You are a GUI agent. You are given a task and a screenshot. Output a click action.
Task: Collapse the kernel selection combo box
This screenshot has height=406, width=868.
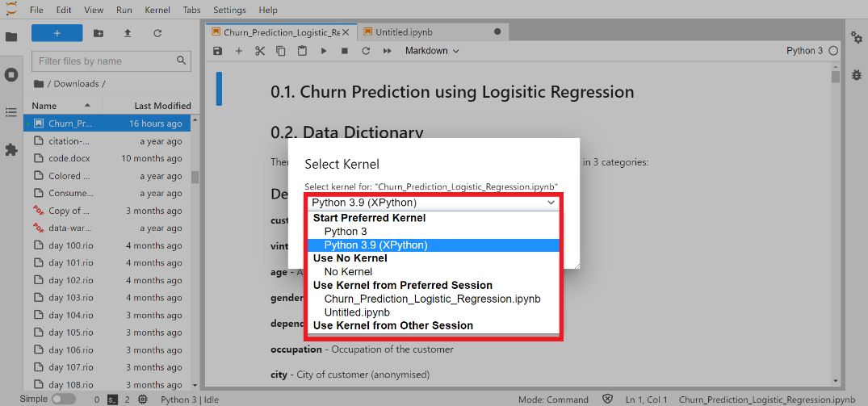434,203
